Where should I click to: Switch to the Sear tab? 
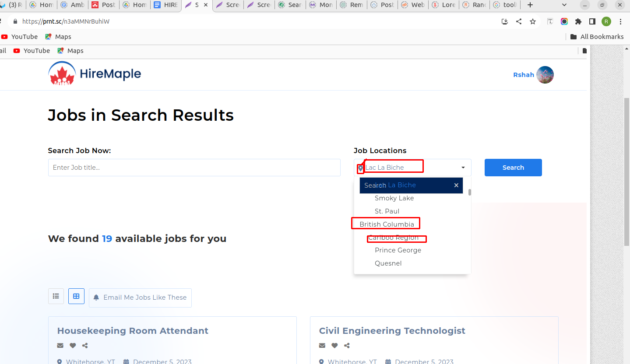click(290, 5)
